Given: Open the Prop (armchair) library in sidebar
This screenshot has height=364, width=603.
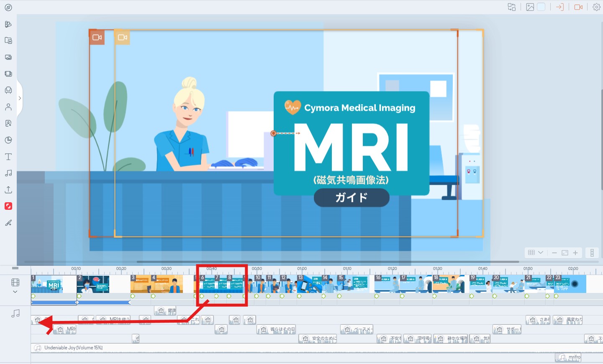Looking at the screenshot, I should point(8,90).
